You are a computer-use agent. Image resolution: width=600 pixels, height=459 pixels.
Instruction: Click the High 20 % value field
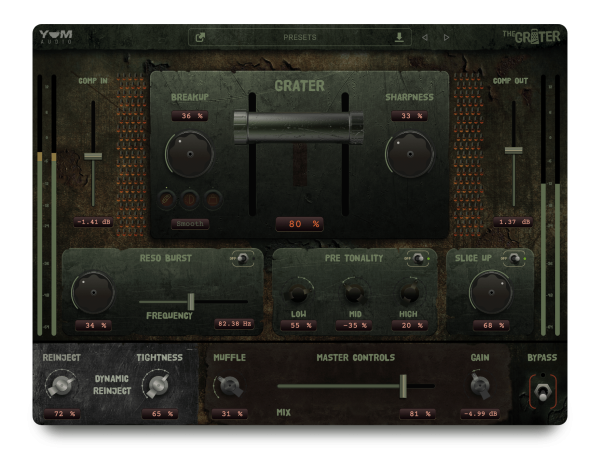409,326
